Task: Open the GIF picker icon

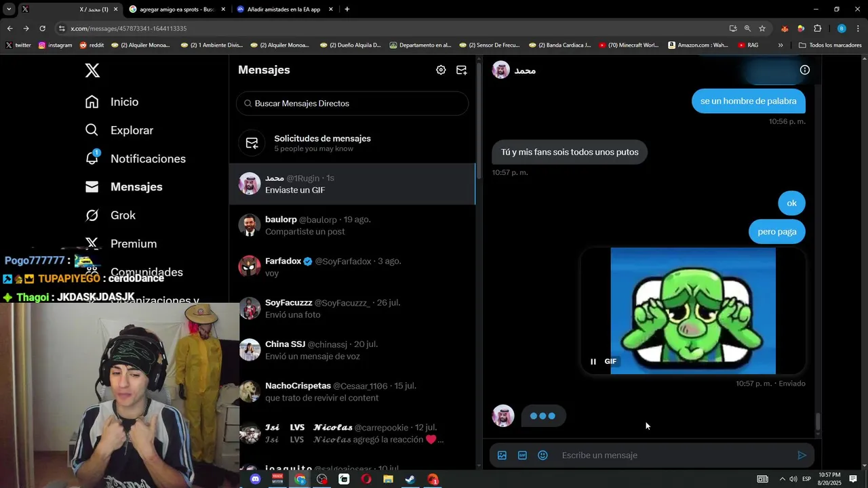Action: (522, 455)
